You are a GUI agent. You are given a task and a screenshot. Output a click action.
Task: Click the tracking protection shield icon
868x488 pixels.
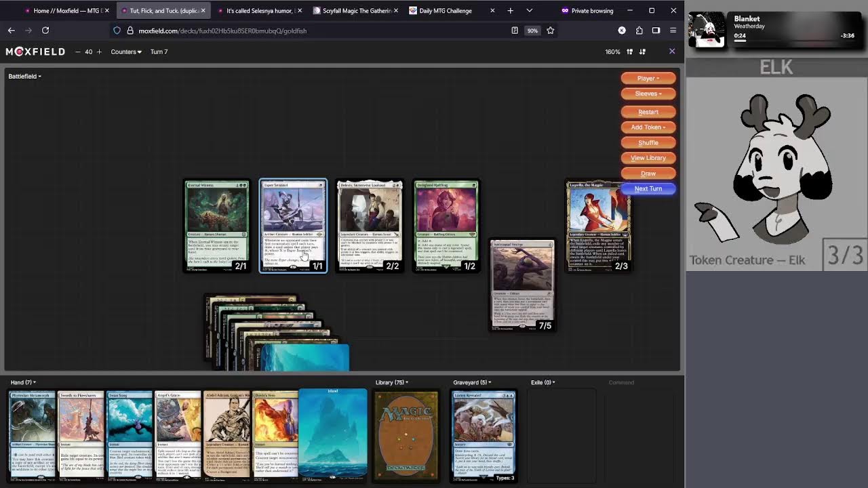(117, 30)
